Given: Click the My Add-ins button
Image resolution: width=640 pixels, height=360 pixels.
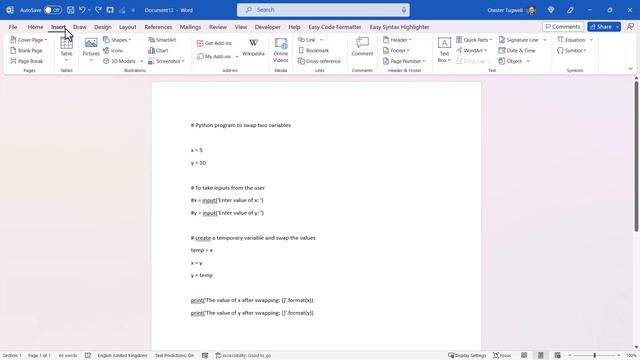Looking at the screenshot, I should (214, 56).
